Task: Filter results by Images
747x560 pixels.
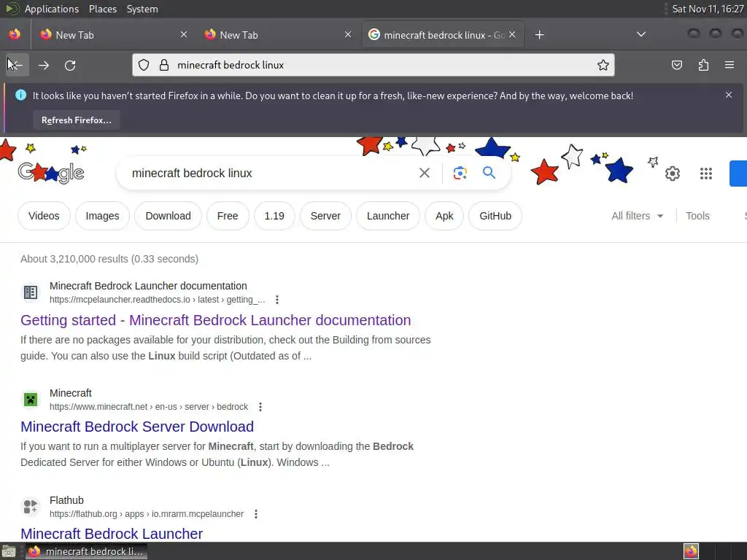Action: pos(102,216)
